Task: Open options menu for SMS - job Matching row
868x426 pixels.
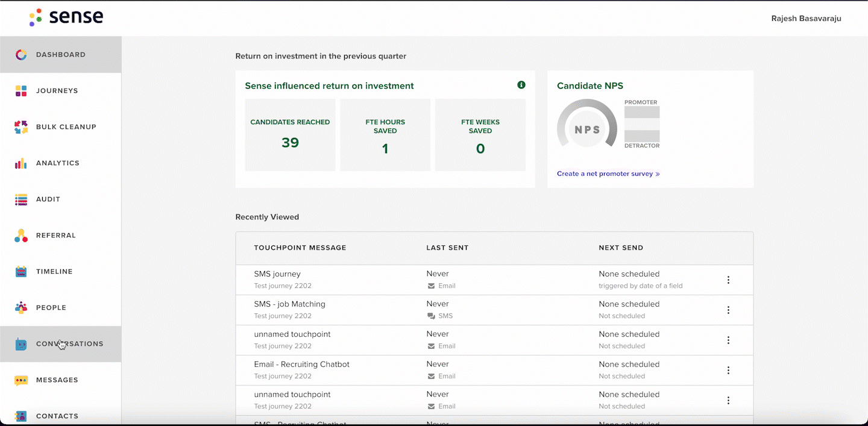Action: (x=728, y=310)
